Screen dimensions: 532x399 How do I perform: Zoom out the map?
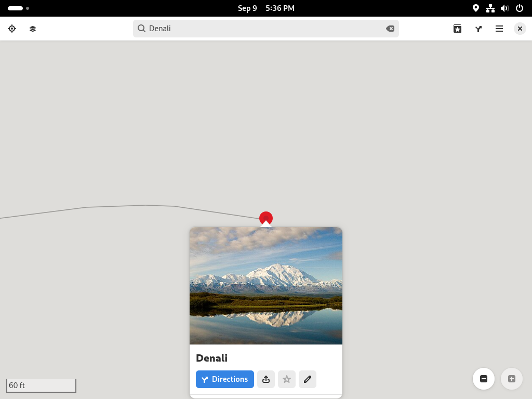click(484, 379)
